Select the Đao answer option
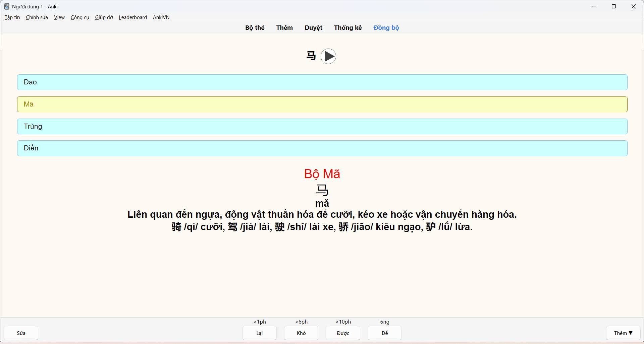Viewport: 644px width, 344px height. pyautogui.click(x=322, y=82)
